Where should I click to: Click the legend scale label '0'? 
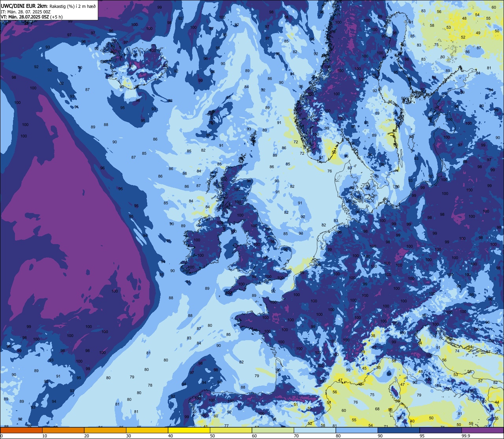point(2,436)
